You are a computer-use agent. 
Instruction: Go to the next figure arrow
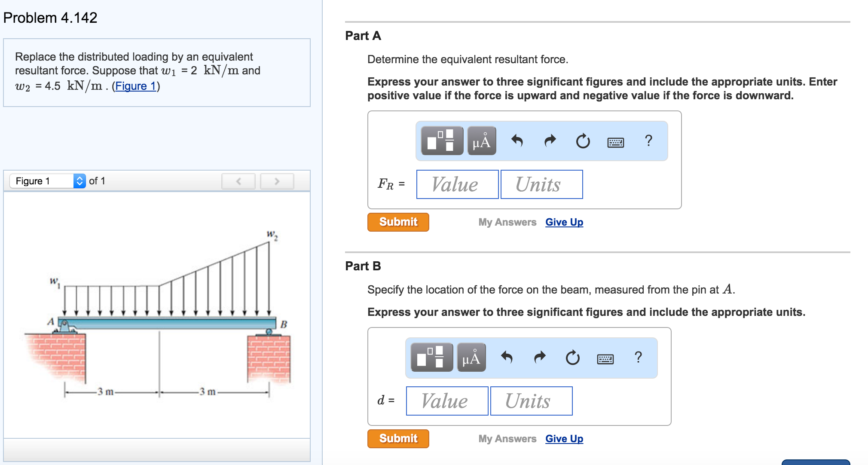tap(277, 181)
